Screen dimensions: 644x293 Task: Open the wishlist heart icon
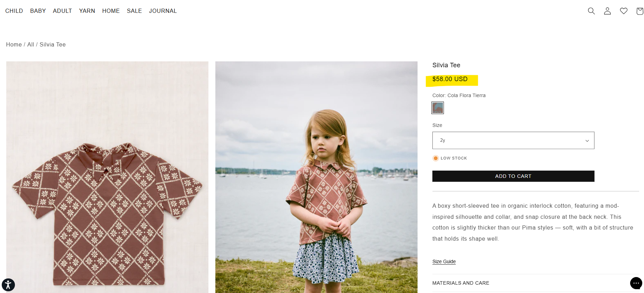tap(624, 11)
